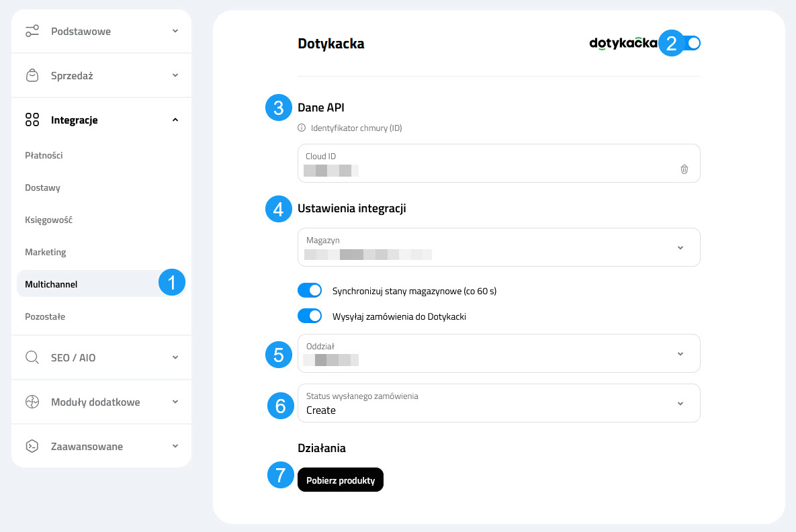Click the icon beside Zaawansowane
The height and width of the screenshot is (532, 796).
[32, 445]
